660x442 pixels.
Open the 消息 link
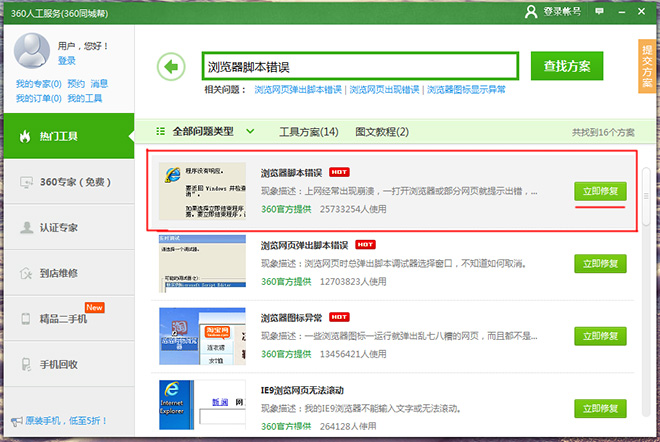[x=99, y=84]
